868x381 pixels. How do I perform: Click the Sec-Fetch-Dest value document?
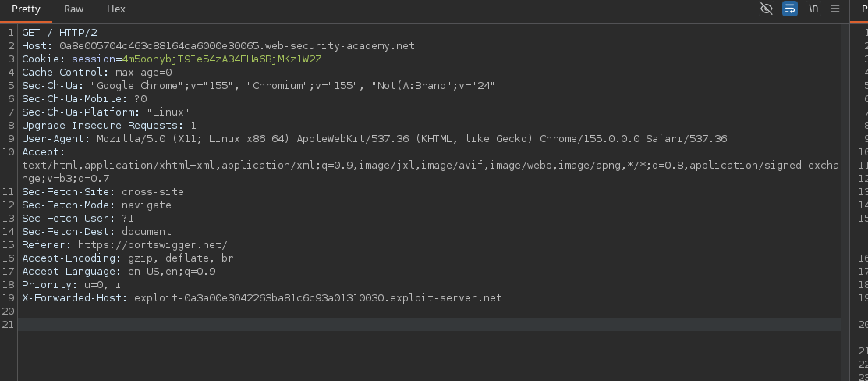click(x=147, y=233)
